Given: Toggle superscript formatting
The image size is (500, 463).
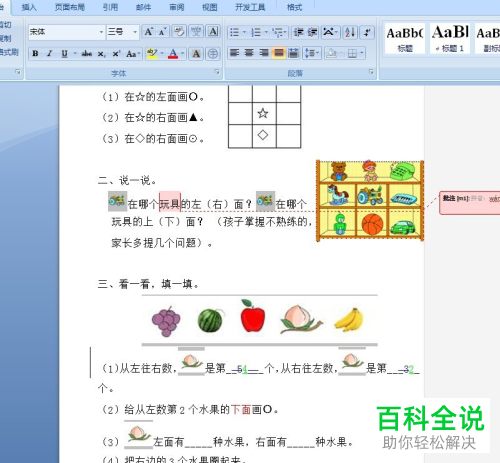Looking at the screenshot, I should (116, 53).
